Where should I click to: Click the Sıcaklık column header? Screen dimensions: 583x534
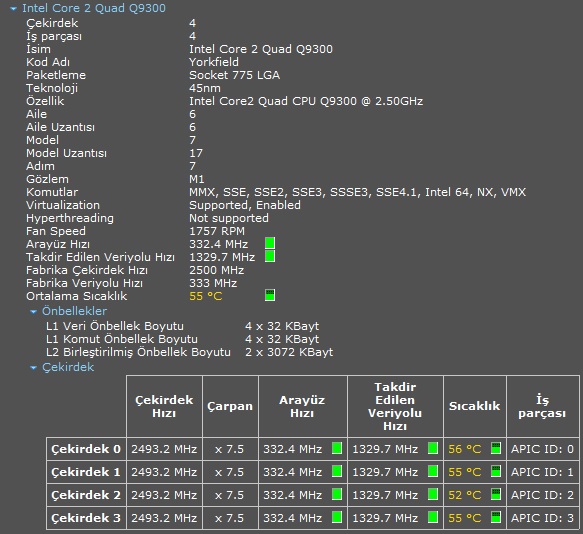(474, 406)
